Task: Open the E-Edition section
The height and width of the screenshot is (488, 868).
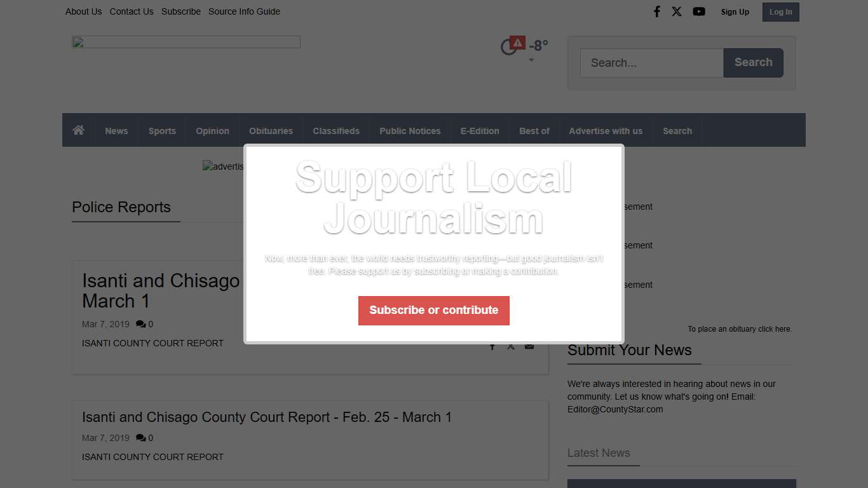Action: pos(480,131)
